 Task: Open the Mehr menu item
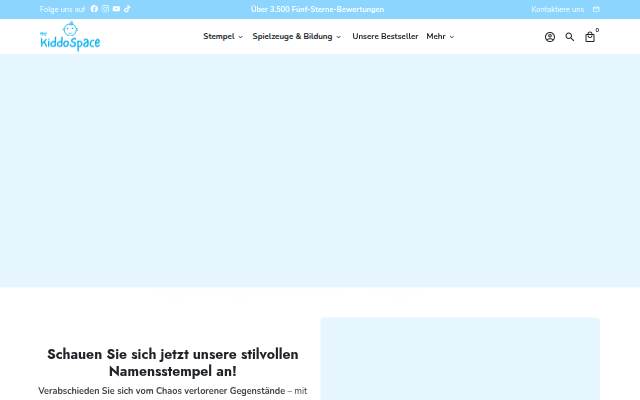click(x=436, y=36)
